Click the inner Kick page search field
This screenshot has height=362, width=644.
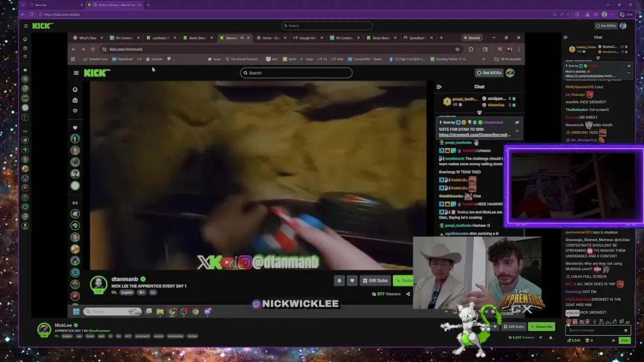click(x=296, y=73)
